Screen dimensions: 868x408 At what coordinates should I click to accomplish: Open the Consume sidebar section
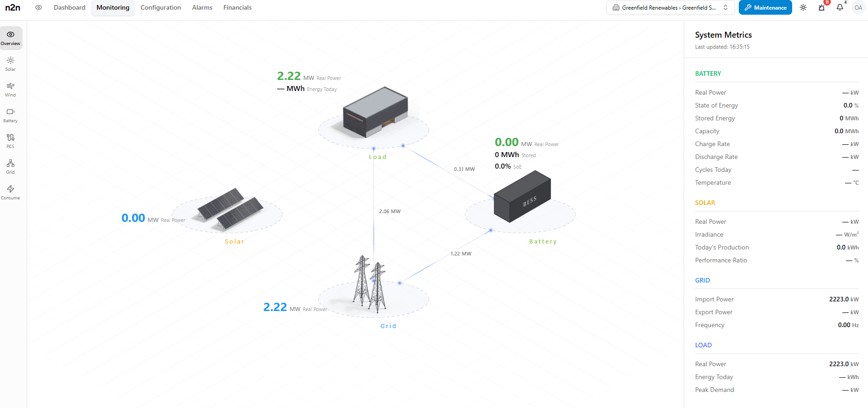point(11,192)
